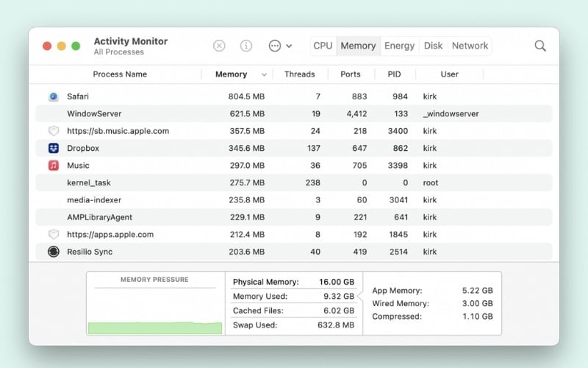Screen dimensions: 588x368
Task: Click WindowServer's 621.5 MB memory value
Action: 247,114
